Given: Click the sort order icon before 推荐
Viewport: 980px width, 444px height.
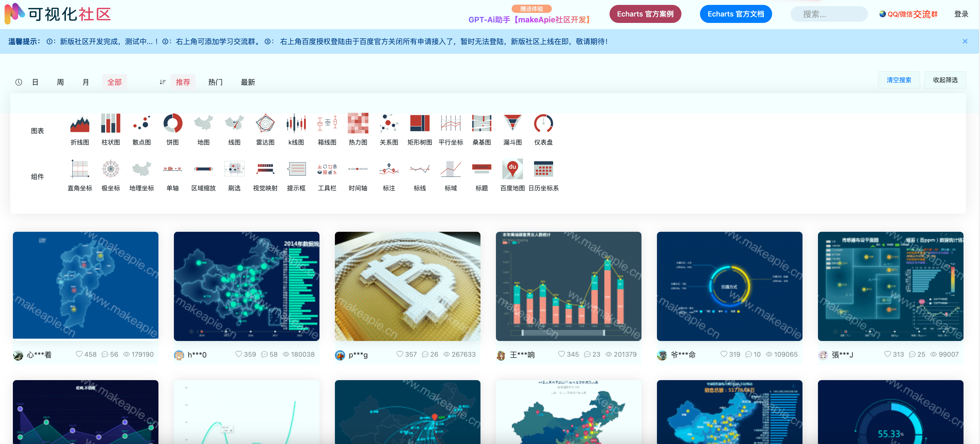Looking at the screenshot, I should (163, 82).
